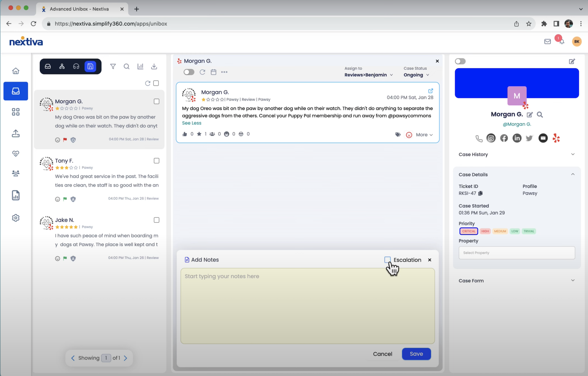Open the heart pulse icon in sidebar
The height and width of the screenshot is (376, 588).
click(x=16, y=153)
